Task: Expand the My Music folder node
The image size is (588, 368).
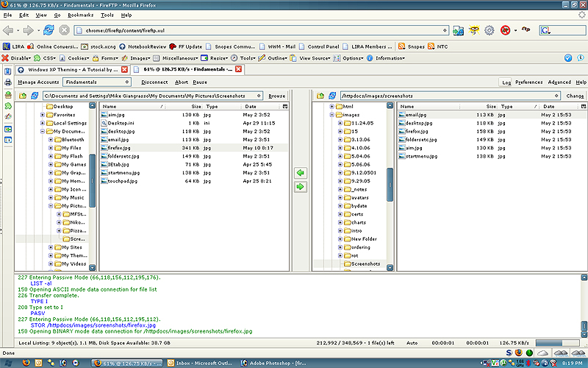Action: click(x=51, y=197)
